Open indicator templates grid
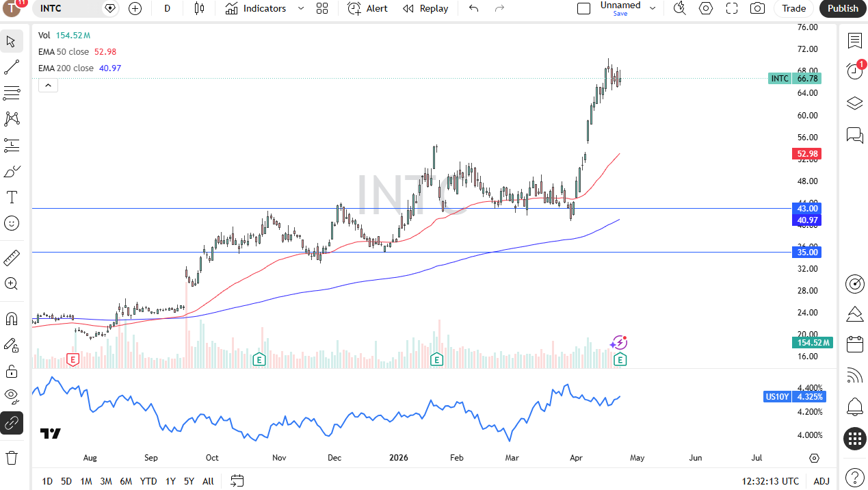Screen dimensions: 868x490 tap(322, 8)
